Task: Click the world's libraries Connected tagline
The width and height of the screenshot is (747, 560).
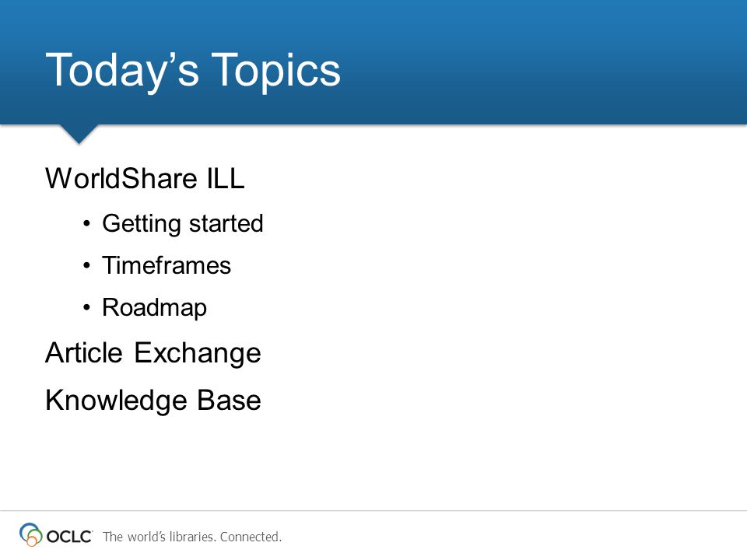Action: pyautogui.click(x=192, y=537)
